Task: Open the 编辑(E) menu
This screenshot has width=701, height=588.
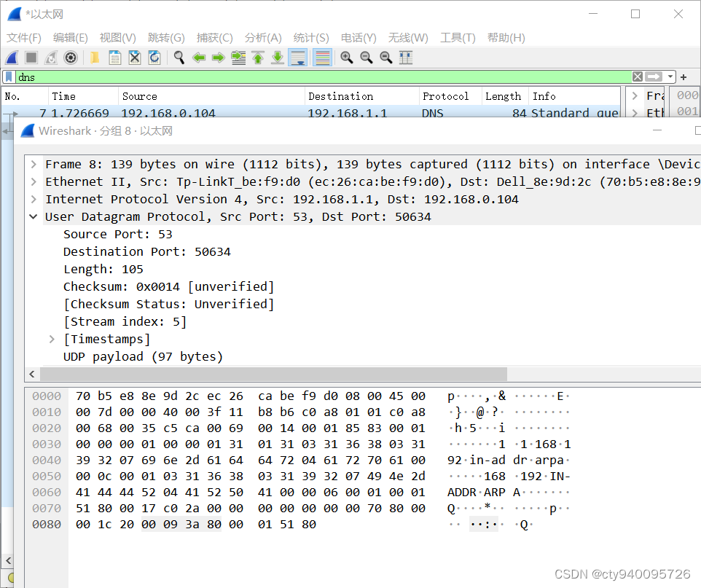Action: 70,38
